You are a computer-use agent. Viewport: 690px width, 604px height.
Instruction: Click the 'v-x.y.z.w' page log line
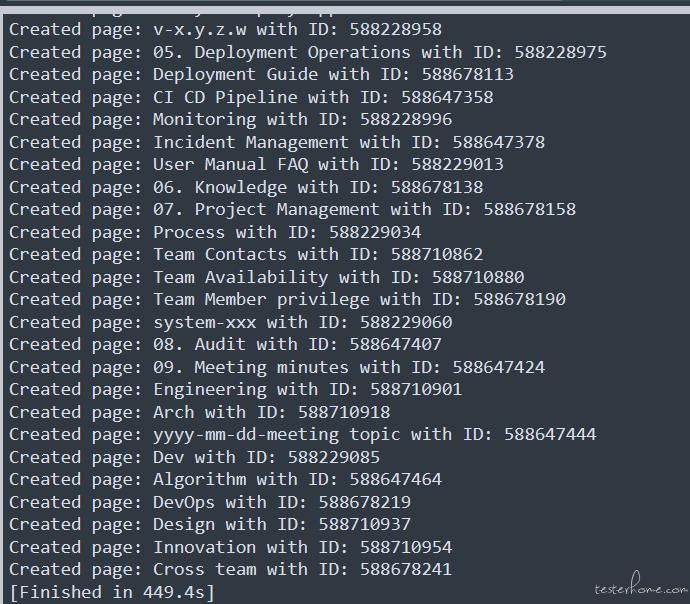pyautogui.click(x=225, y=29)
